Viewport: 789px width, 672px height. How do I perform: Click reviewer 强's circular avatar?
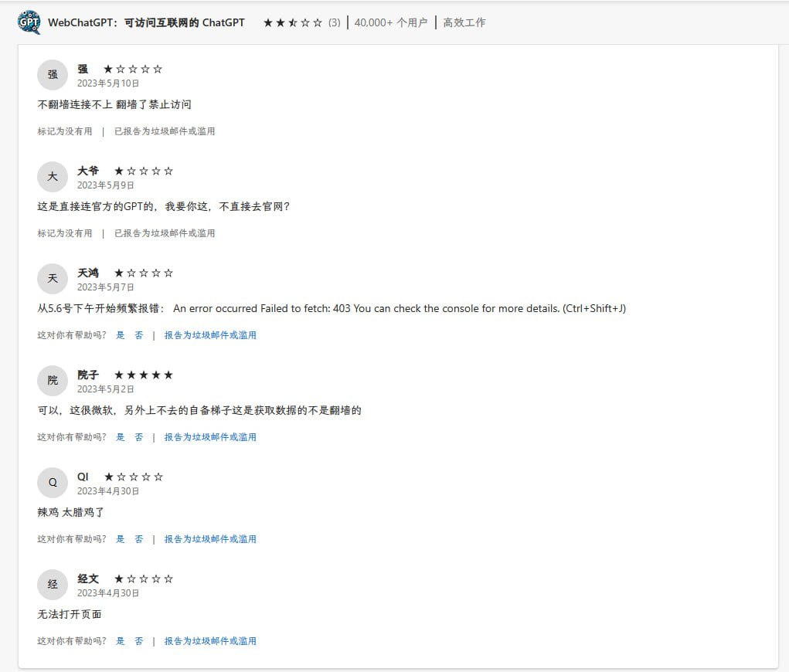click(x=53, y=75)
